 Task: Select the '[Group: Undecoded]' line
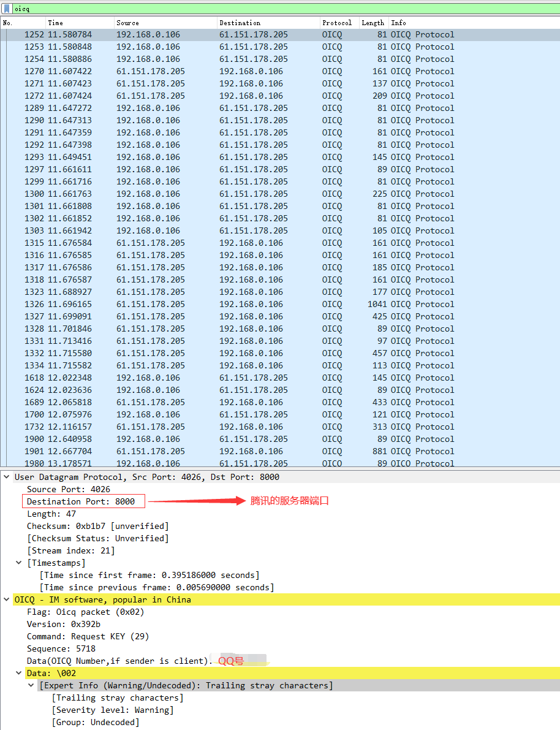click(x=96, y=722)
